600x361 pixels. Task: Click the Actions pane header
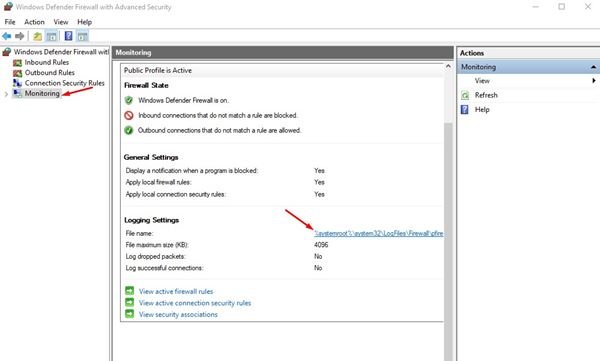(x=528, y=53)
